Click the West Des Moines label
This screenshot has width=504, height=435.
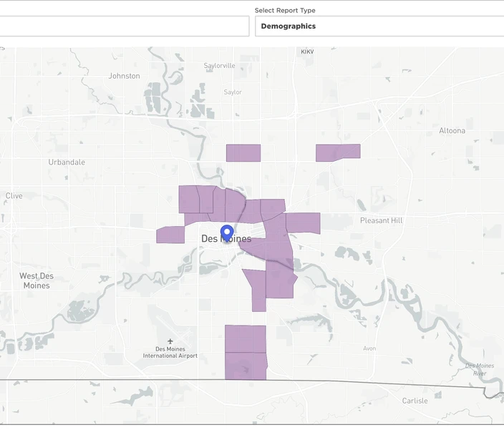point(36,280)
